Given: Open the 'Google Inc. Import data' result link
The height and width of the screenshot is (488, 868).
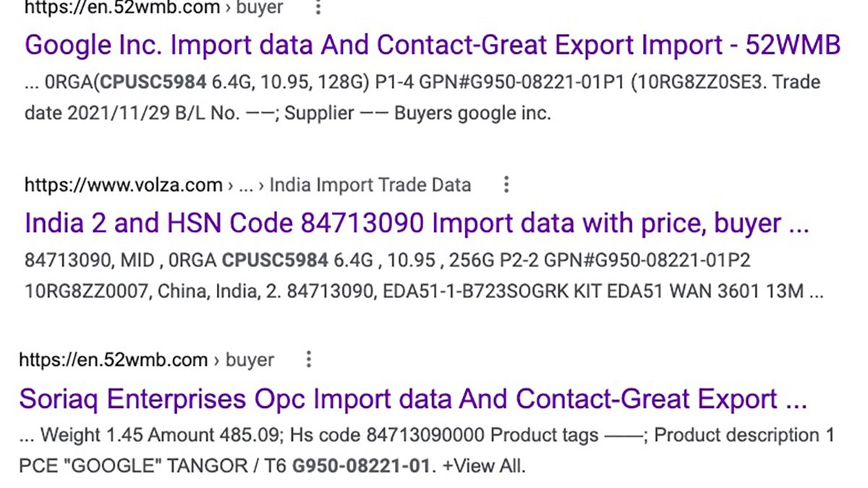Looking at the screenshot, I should 432,46.
